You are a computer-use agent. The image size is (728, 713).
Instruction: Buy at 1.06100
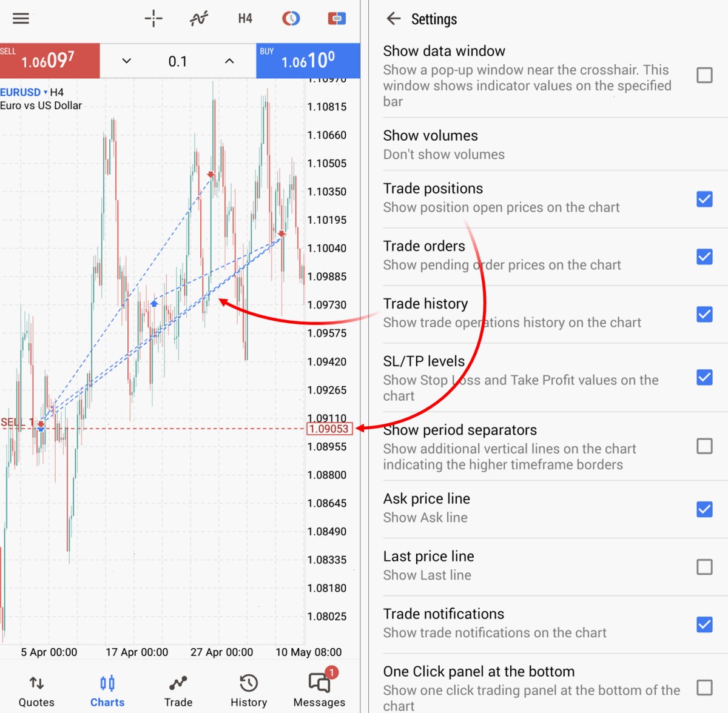(x=308, y=61)
